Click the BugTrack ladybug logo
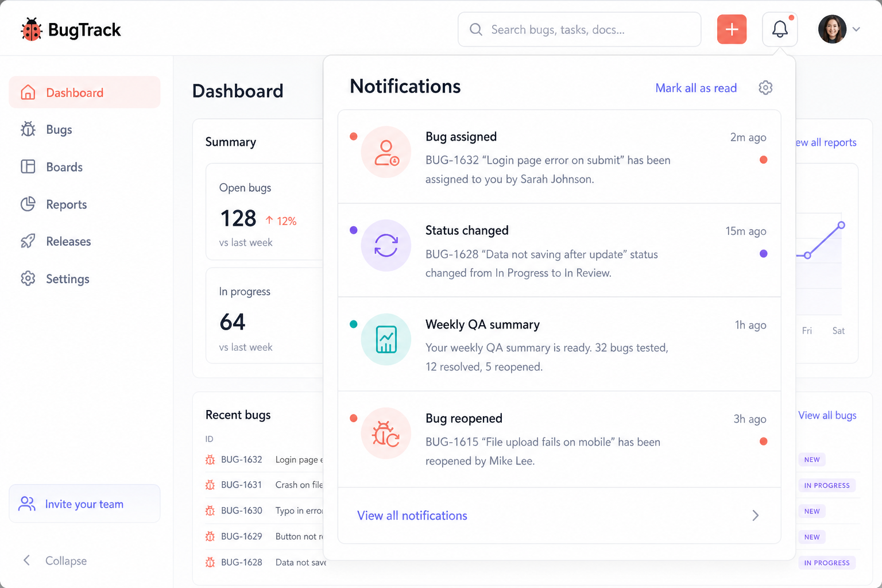The width and height of the screenshot is (882, 588). [32, 29]
